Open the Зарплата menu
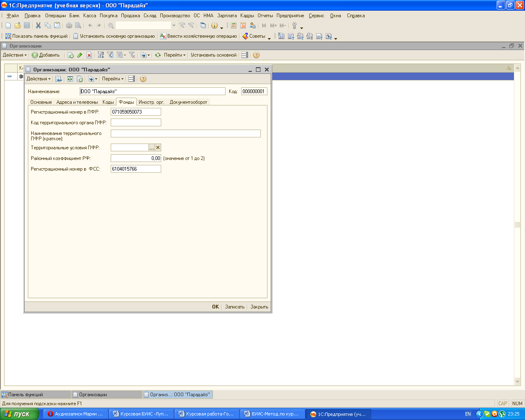525x420 pixels. coord(227,16)
